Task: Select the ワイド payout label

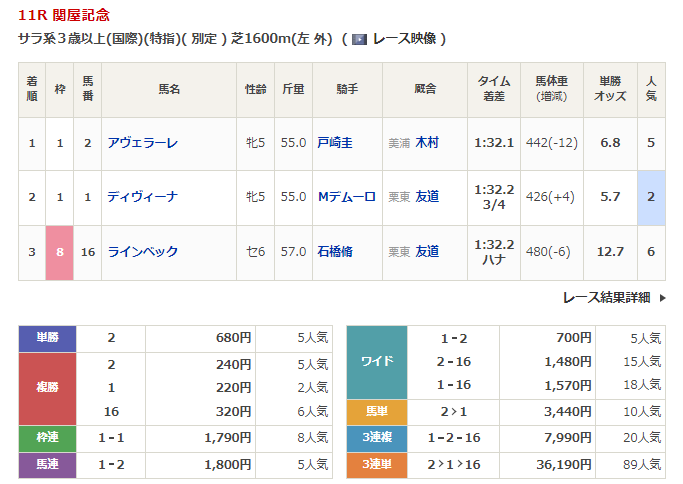Action: [x=376, y=362]
